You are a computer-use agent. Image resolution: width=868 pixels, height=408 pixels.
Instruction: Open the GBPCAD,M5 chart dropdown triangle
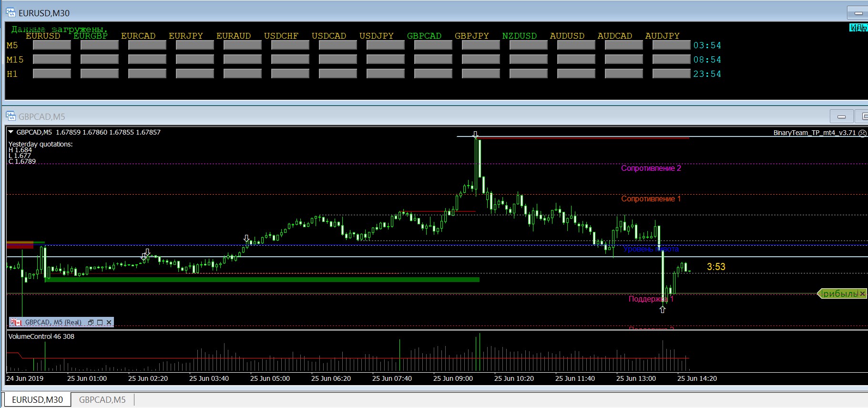pos(11,132)
